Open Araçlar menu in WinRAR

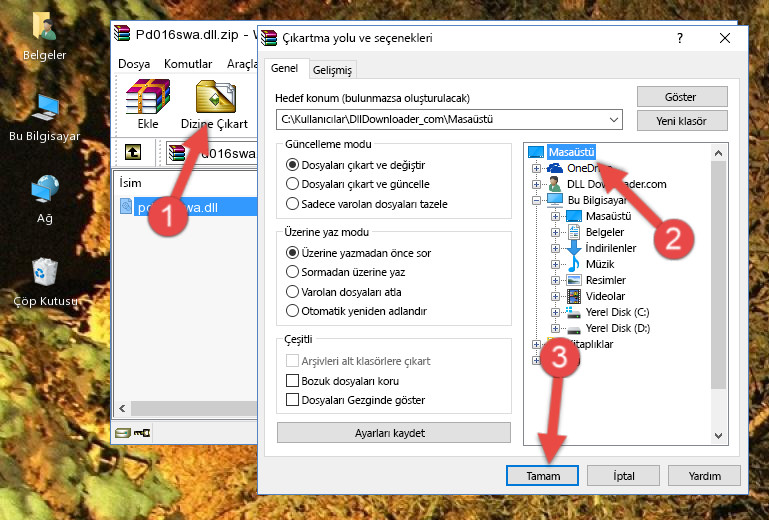pyautogui.click(x=242, y=64)
